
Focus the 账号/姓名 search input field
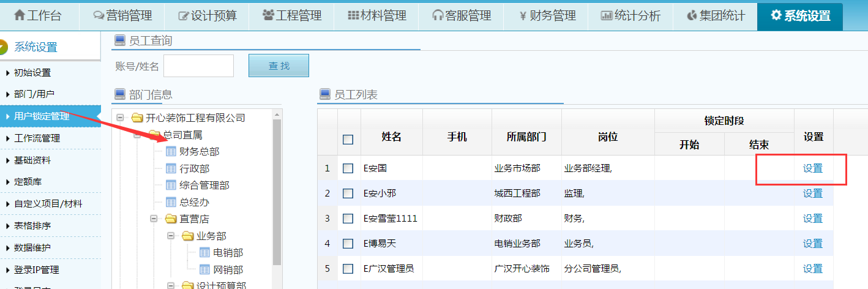click(198, 66)
